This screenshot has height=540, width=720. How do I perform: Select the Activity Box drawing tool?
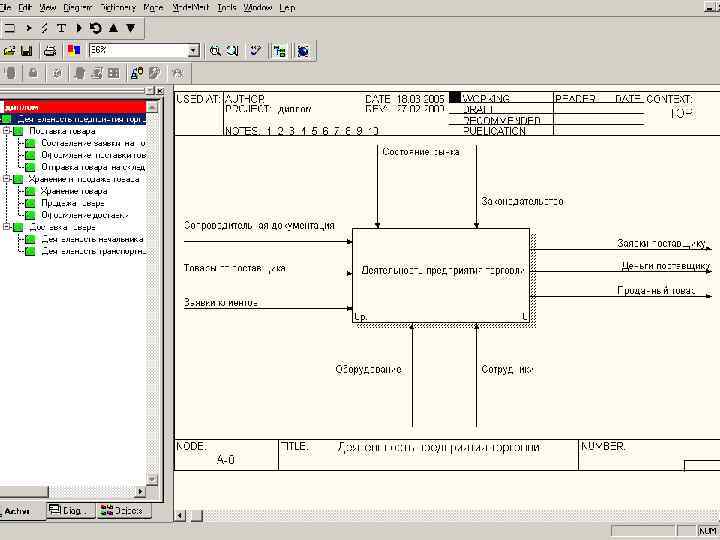(9, 28)
